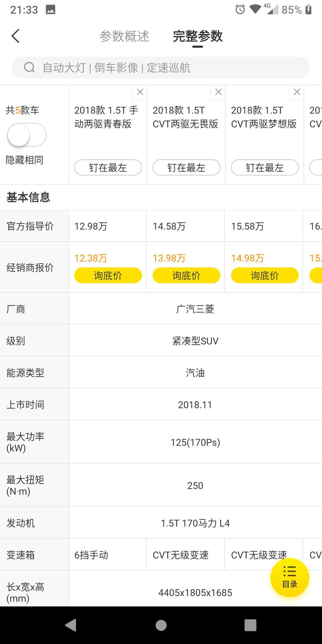Tap the 2018款 1.5T CVT两驱梦想版 title
Image resolution: width=322 pixels, height=644 pixels.
264,117
